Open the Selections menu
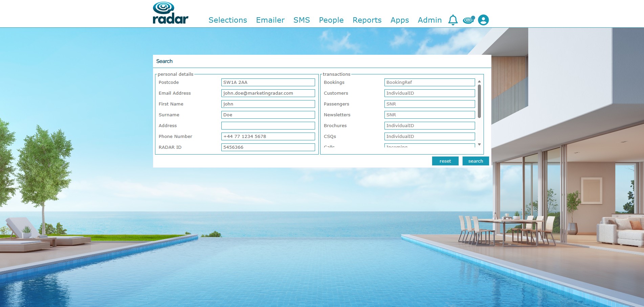The width and height of the screenshot is (644, 307). [x=228, y=20]
